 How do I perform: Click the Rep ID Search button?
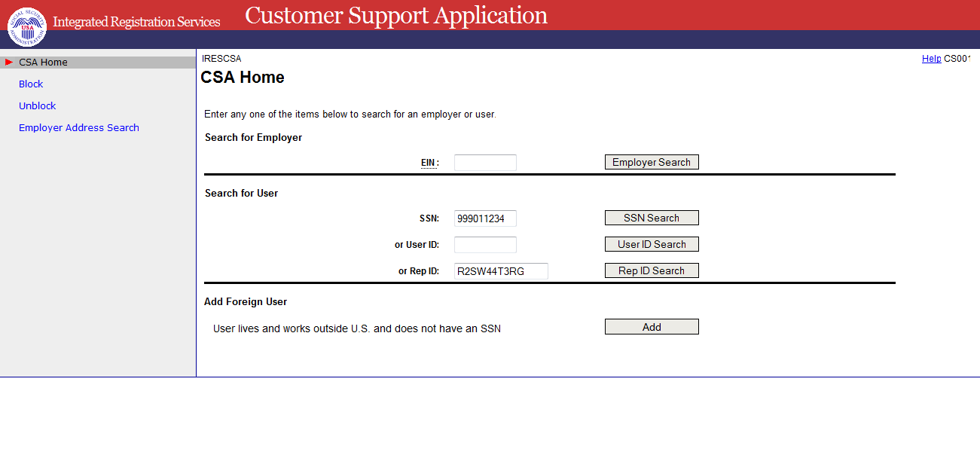pos(652,270)
